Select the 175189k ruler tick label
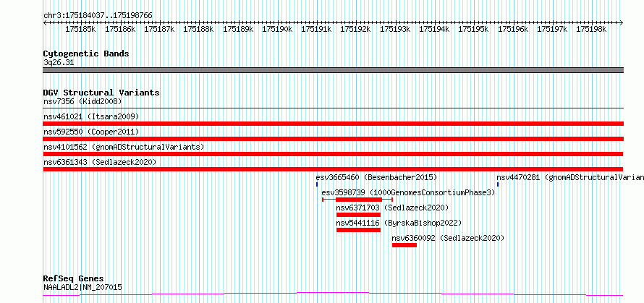This screenshot has width=644, height=303. point(238,29)
